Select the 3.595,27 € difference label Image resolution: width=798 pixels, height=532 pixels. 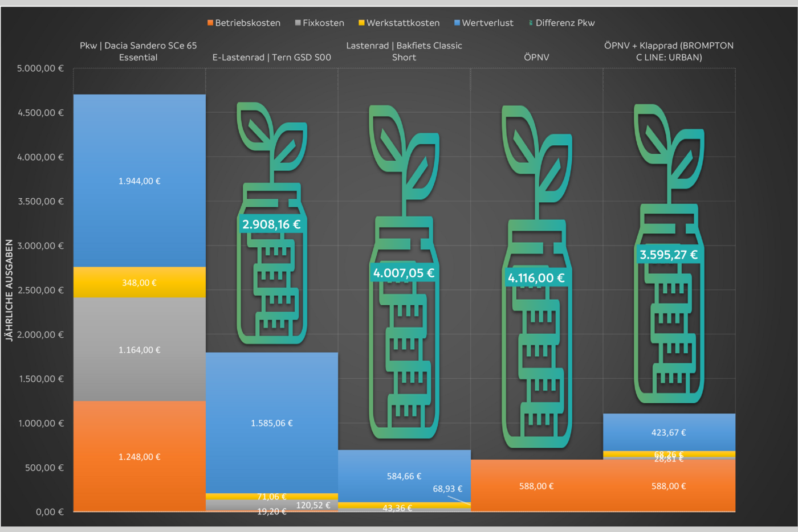(669, 255)
